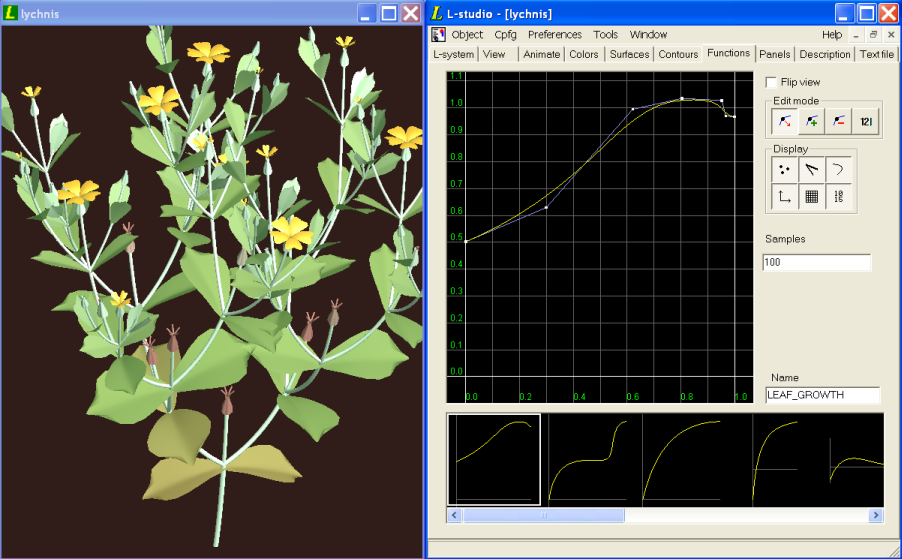
Task: Click the top control point near x 0.8
Action: pyautogui.click(x=682, y=98)
